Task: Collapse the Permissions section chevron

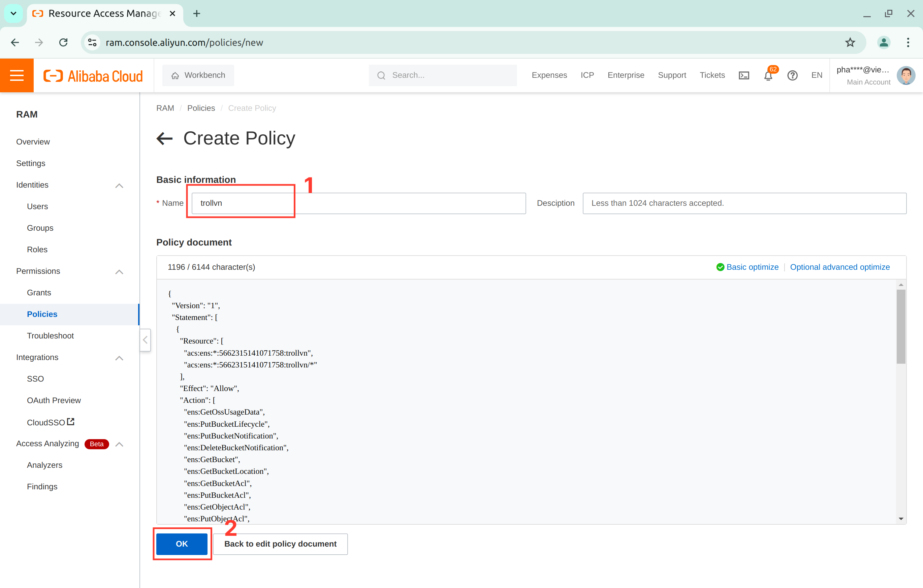Action: (119, 272)
